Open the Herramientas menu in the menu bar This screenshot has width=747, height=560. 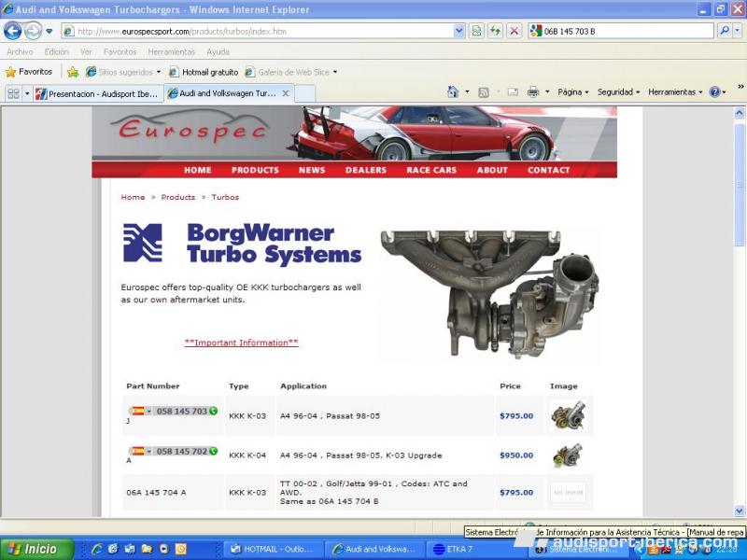click(172, 52)
